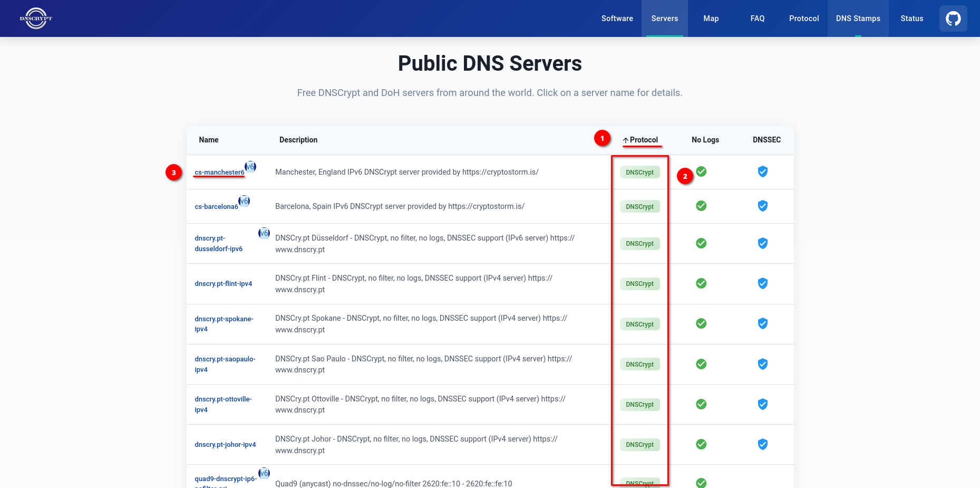The height and width of the screenshot is (488, 980).
Task: Open the Map page
Action: pyautogui.click(x=711, y=18)
